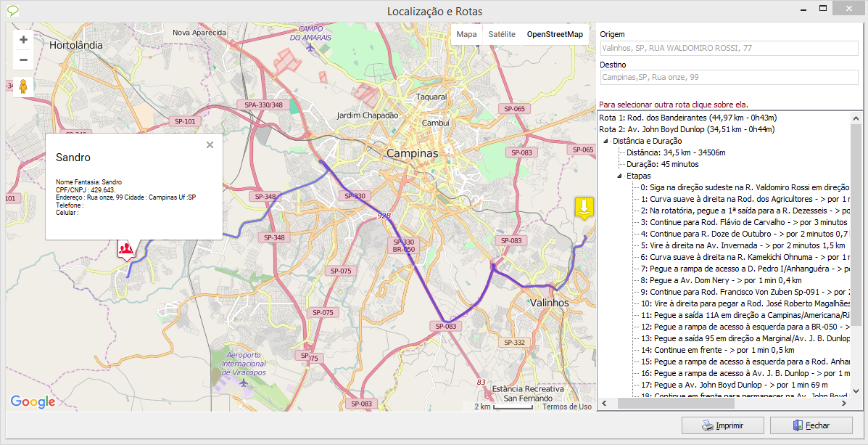868x445 pixels.
Task: Click the Street View pegman icon
Action: tap(23, 86)
